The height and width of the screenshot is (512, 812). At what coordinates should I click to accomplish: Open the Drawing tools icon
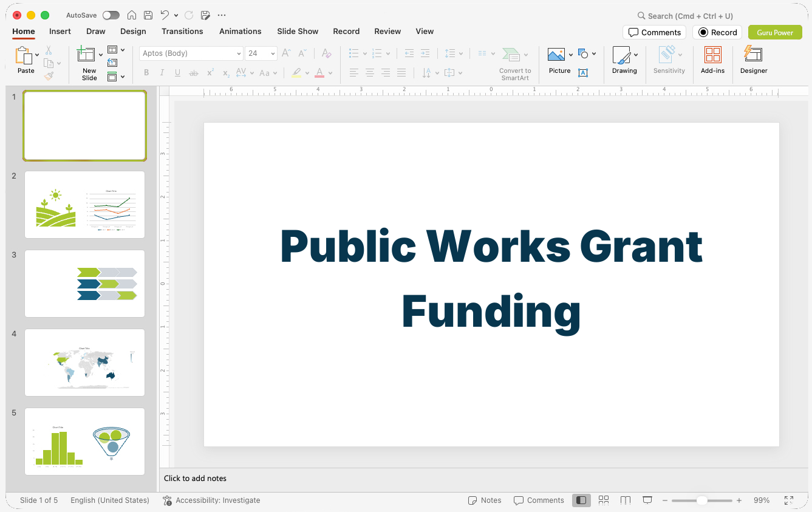(621, 55)
